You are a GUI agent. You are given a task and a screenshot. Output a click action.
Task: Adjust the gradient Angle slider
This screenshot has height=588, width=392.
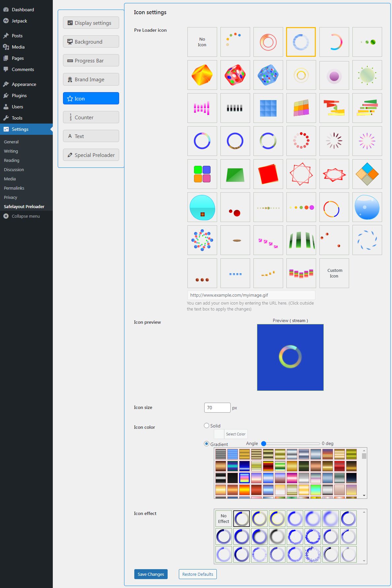tap(290, 443)
